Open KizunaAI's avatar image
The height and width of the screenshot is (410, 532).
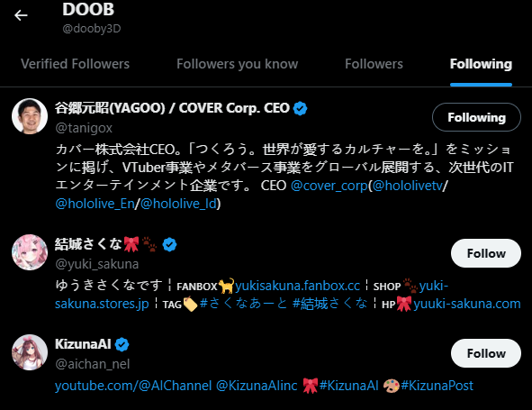pyautogui.click(x=30, y=352)
